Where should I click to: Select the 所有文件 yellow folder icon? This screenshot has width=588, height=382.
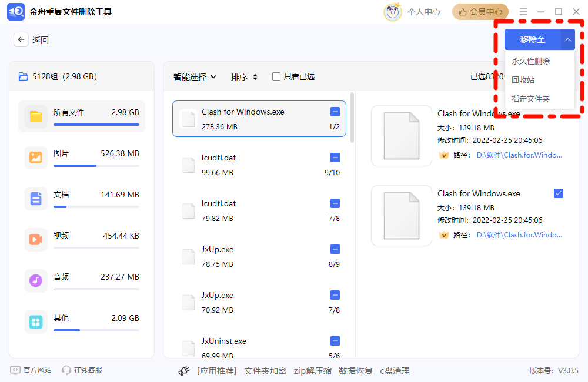(36, 116)
